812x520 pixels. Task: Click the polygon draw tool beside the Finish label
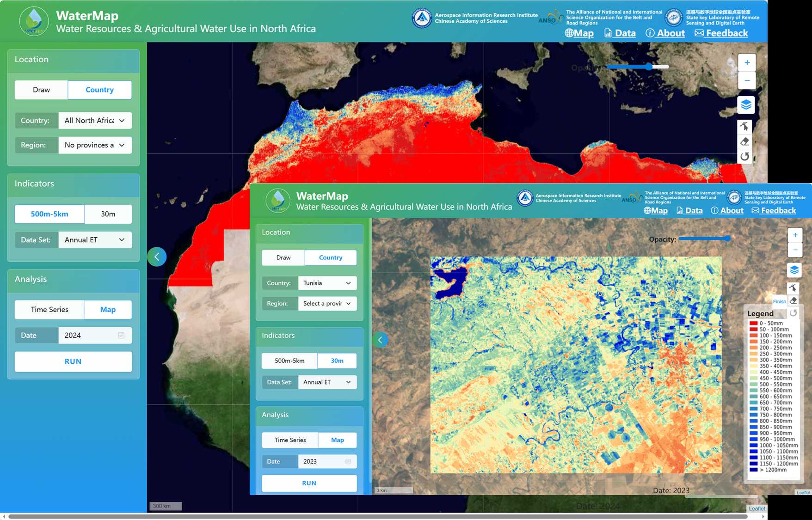click(x=793, y=288)
